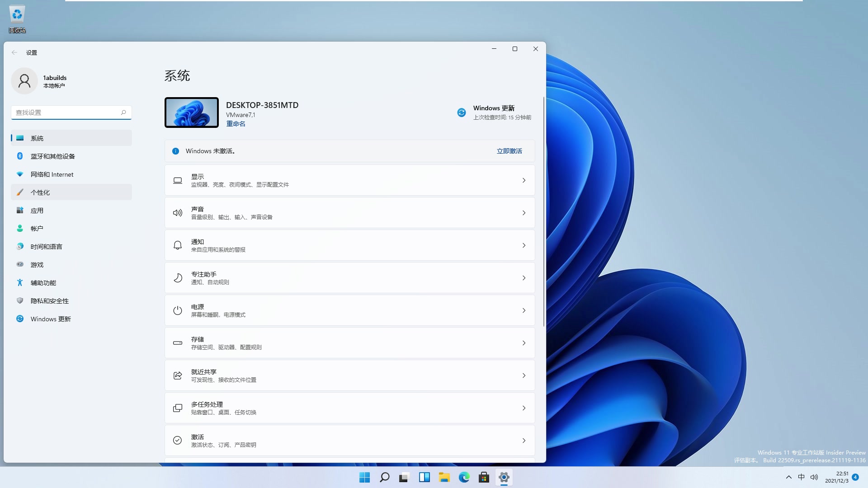The width and height of the screenshot is (868, 488).
Task: Click the info icon beside Windows 未激活
Action: [176, 151]
